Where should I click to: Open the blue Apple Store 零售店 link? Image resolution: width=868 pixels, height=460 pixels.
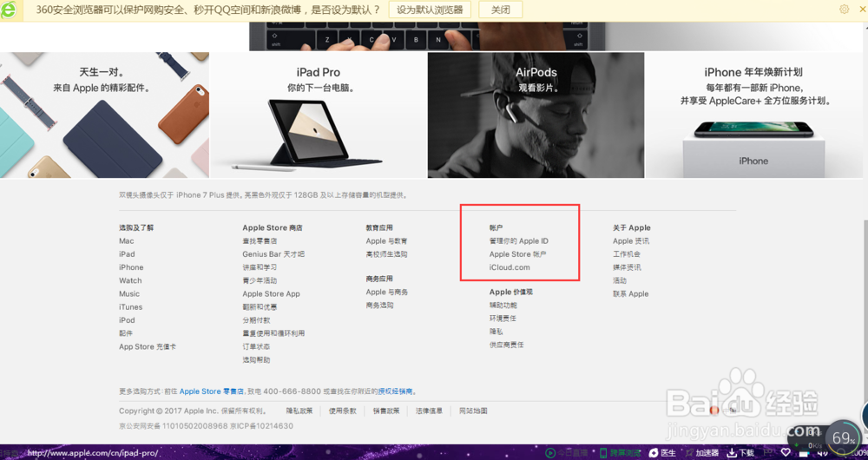212,391
